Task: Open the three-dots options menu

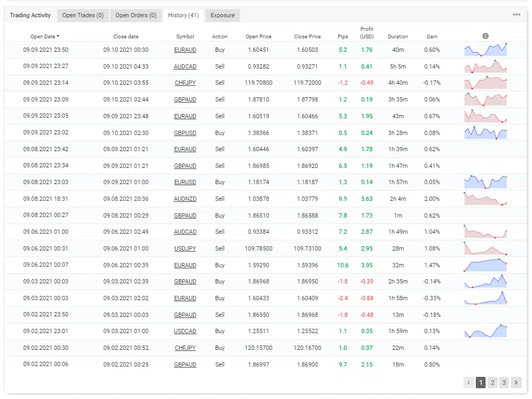Action: (516, 15)
